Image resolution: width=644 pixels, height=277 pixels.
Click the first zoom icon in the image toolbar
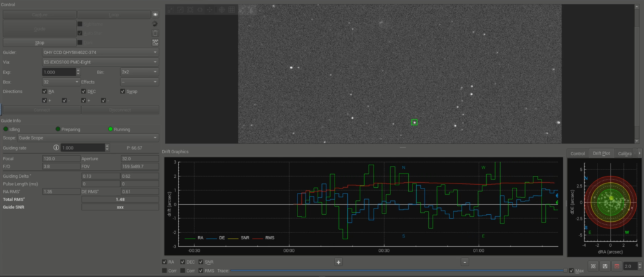point(170,9)
